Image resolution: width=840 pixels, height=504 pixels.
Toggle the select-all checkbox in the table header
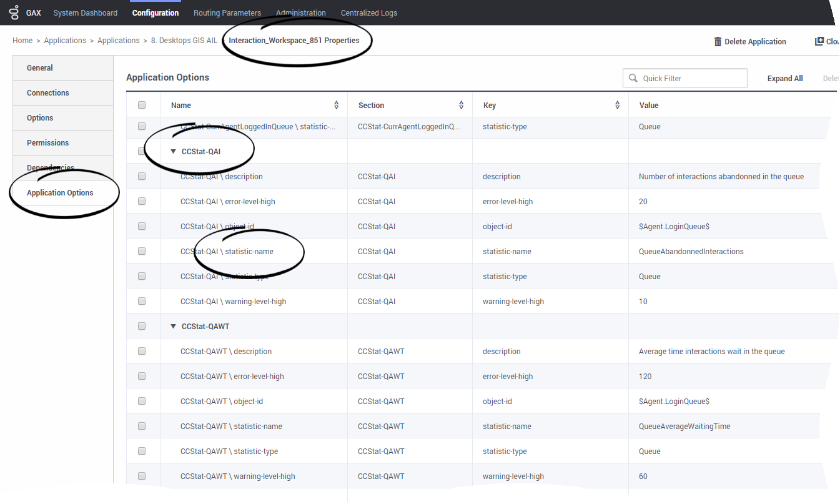[x=142, y=104]
